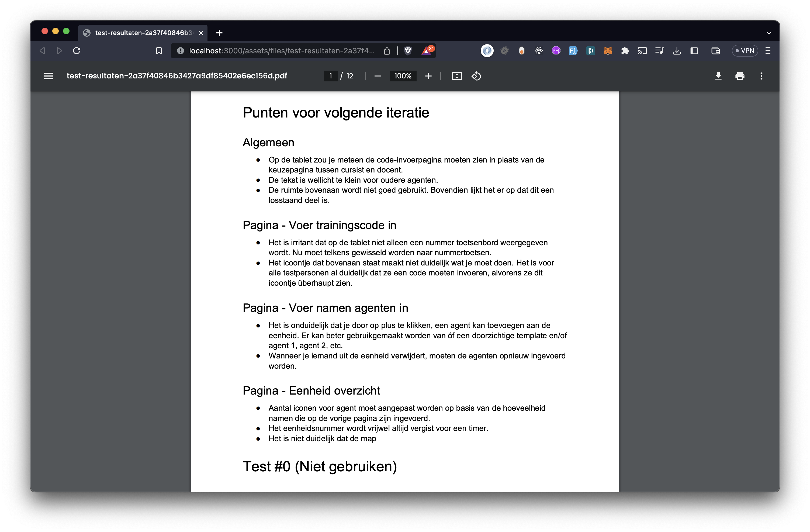This screenshot has width=810, height=532.
Task: Toggle the browser sidebar panel
Action: click(694, 50)
